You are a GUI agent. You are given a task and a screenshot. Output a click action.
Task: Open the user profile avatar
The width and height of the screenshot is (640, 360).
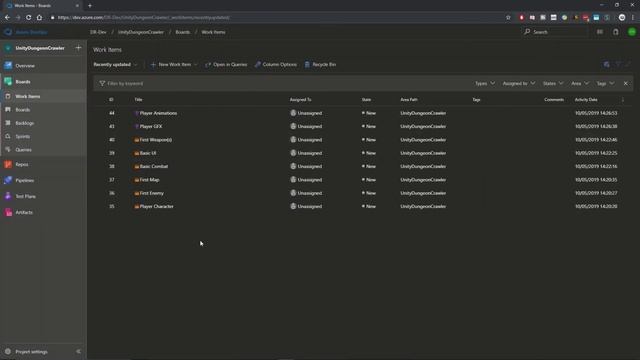click(632, 32)
